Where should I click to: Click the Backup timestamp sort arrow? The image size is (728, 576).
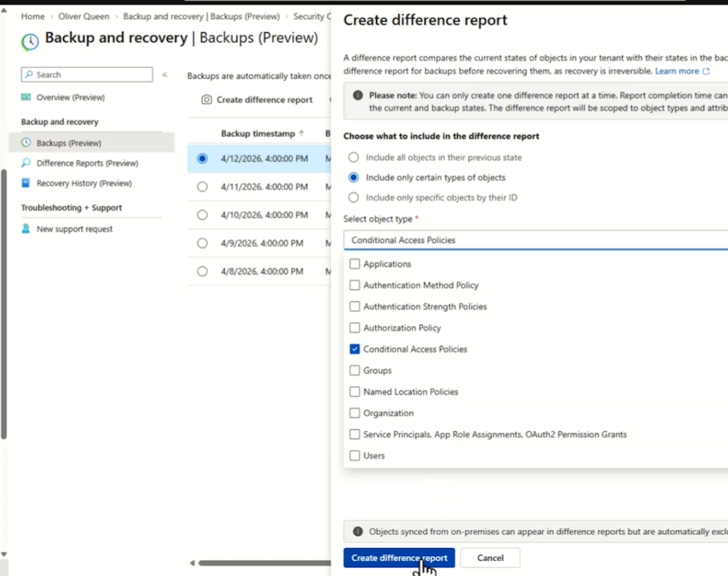(x=301, y=134)
